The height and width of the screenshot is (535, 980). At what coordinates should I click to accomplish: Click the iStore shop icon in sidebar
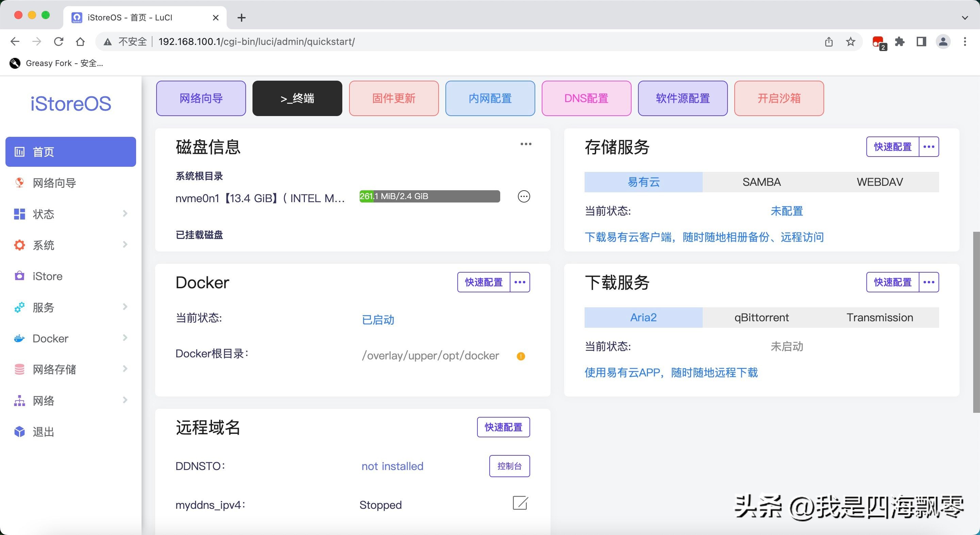tap(19, 276)
